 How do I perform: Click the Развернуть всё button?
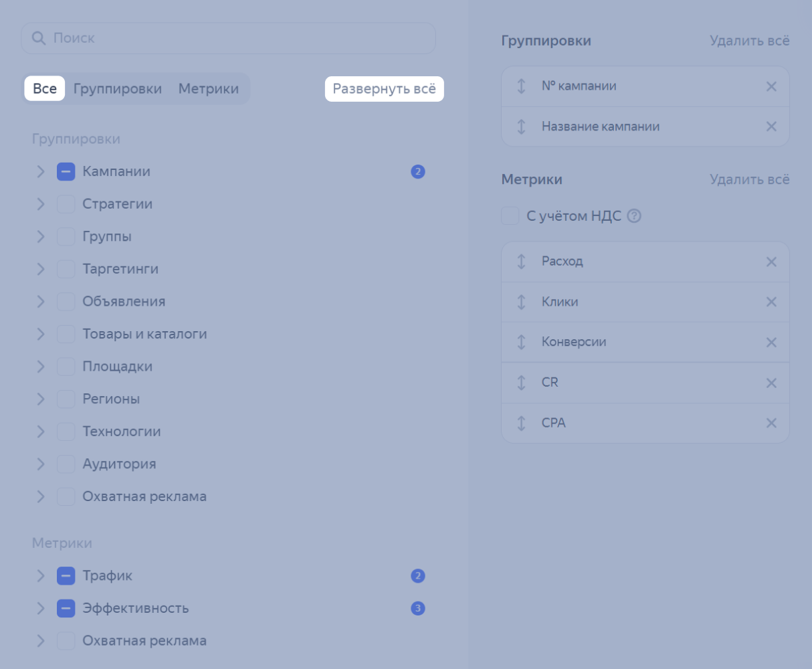coord(384,89)
